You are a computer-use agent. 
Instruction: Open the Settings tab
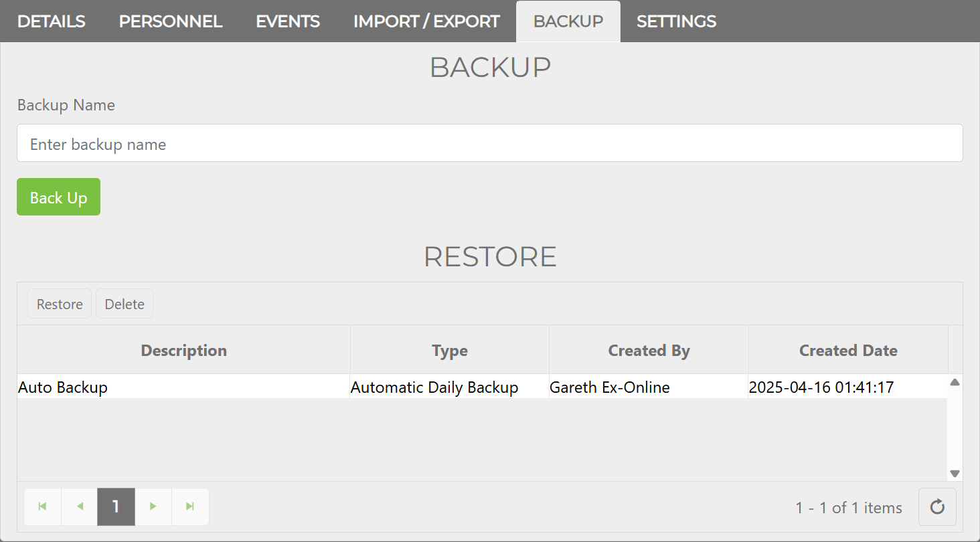coord(676,21)
